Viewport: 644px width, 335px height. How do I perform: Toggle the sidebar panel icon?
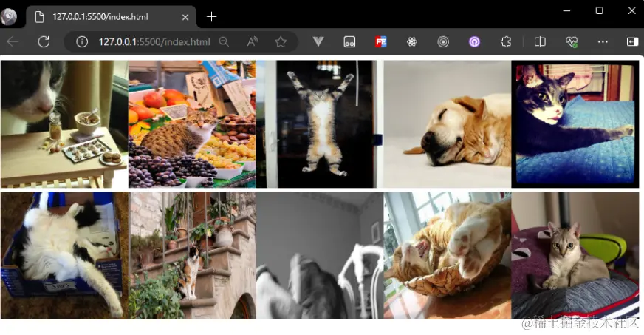pos(632,41)
